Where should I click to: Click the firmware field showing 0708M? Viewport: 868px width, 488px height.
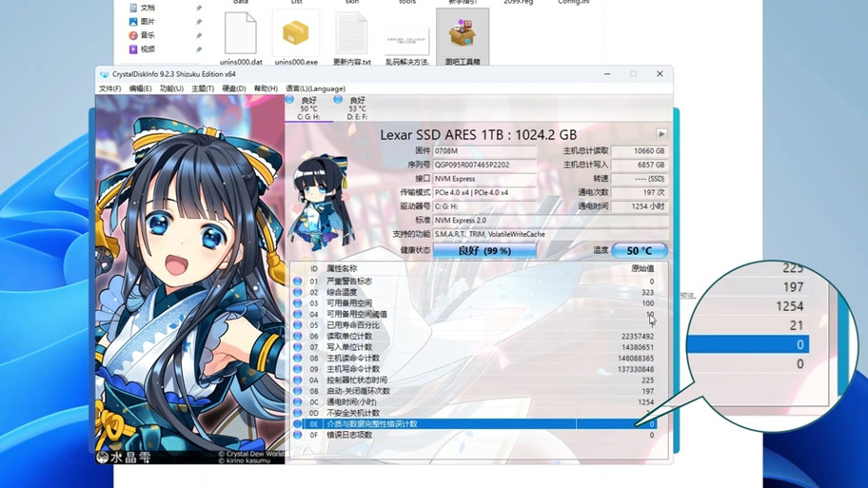pyautogui.click(x=484, y=151)
